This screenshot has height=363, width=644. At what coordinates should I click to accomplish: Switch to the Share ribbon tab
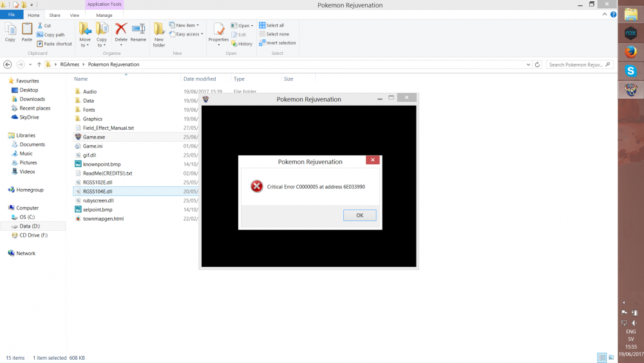pyautogui.click(x=55, y=15)
